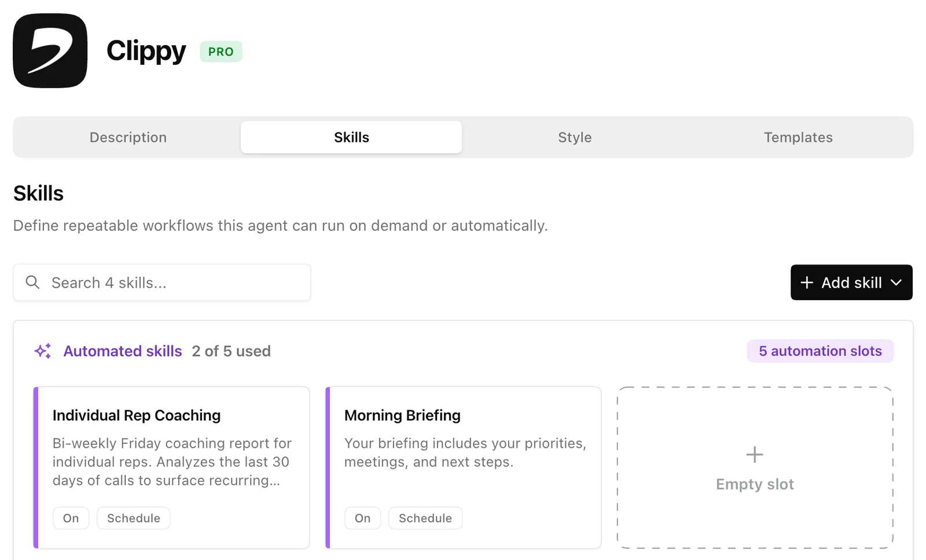Viewport: 926px width, 560px height.
Task: Toggle On for Individual Rep Coaching
Action: tap(71, 518)
